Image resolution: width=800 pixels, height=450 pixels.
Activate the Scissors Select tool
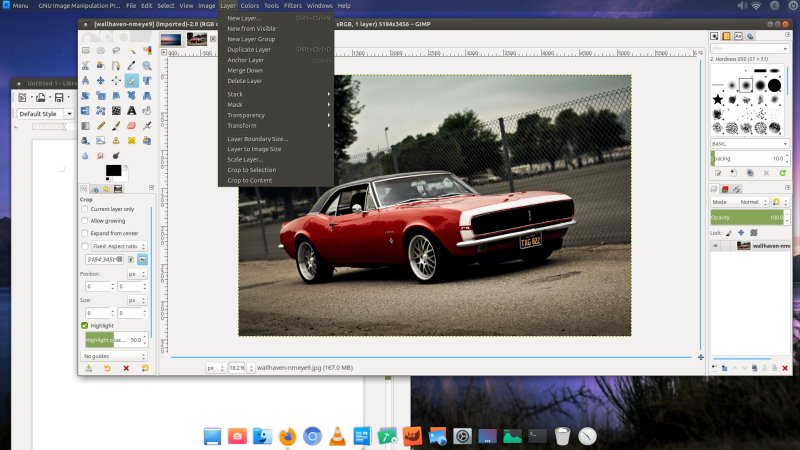[x=86, y=65]
